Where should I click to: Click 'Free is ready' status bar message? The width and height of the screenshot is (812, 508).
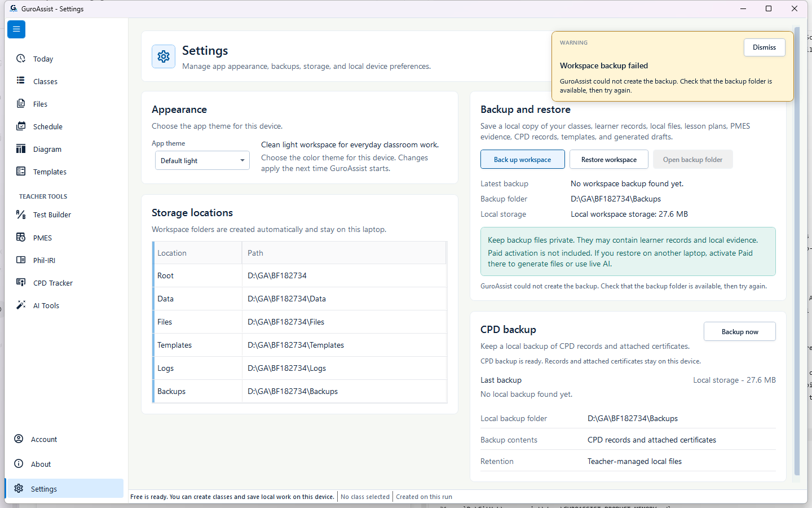point(232,497)
